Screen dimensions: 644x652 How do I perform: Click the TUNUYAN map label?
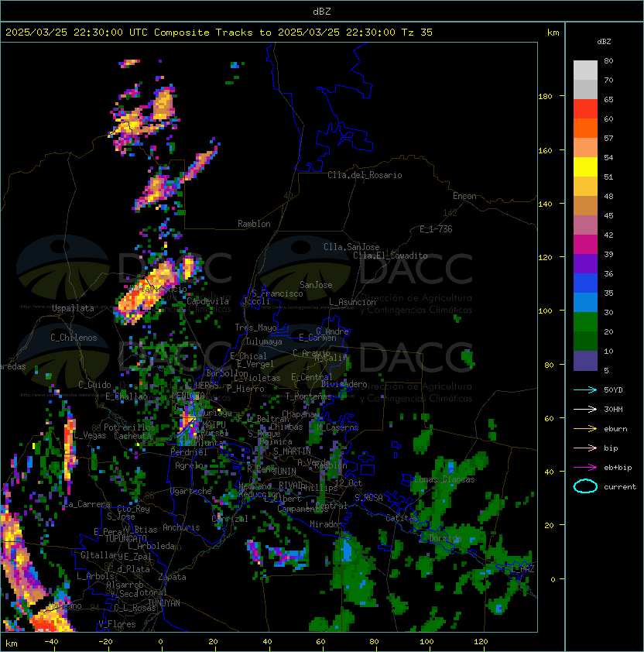[x=164, y=603]
